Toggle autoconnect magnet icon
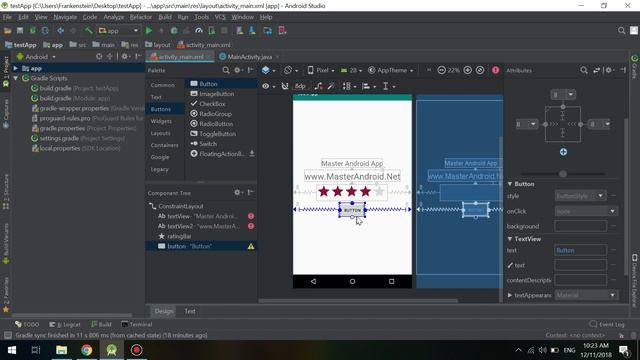The height and width of the screenshot is (360, 640). coord(285,86)
